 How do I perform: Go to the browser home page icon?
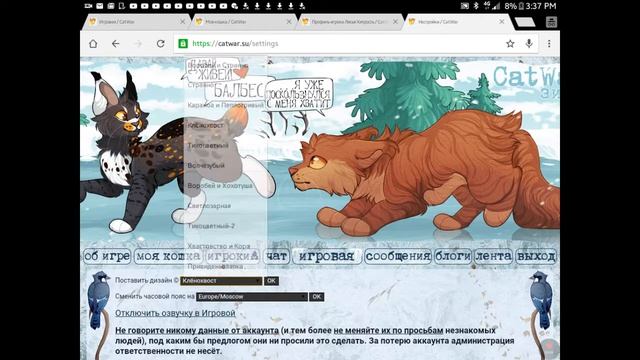tap(93, 44)
